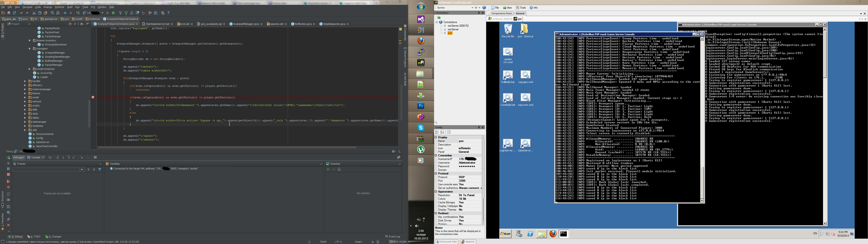Image resolution: width=868 pixels, height=244 pixels.
Task: Collapse the listener.inventory package
Action: (30, 40)
